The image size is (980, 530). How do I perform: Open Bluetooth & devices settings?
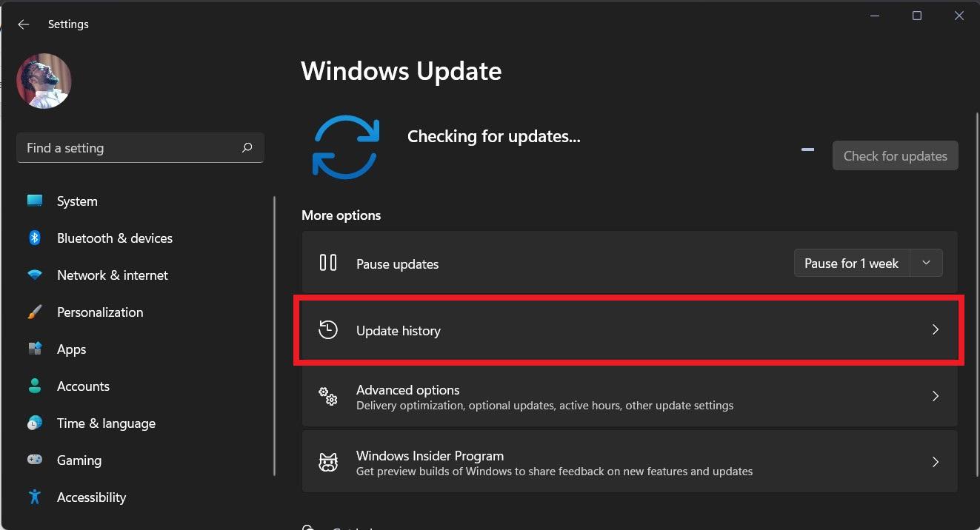[x=34, y=238]
